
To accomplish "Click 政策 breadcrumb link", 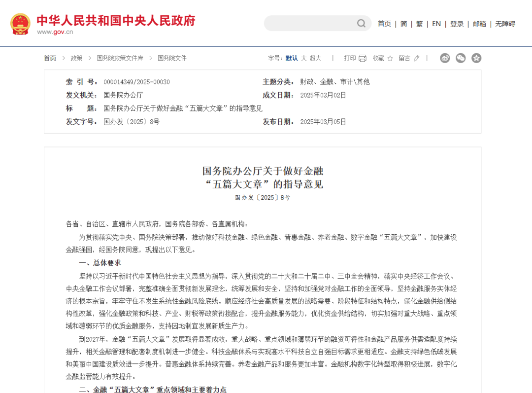I will pos(76,58).
